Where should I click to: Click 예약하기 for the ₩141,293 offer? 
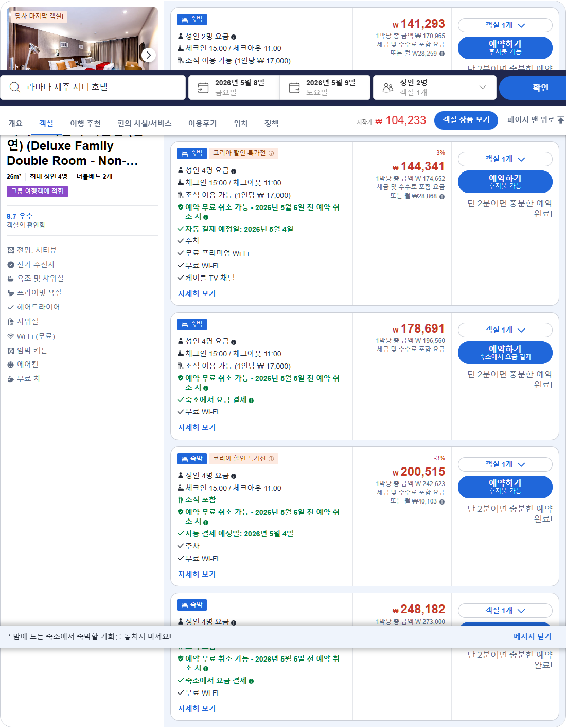click(x=505, y=48)
